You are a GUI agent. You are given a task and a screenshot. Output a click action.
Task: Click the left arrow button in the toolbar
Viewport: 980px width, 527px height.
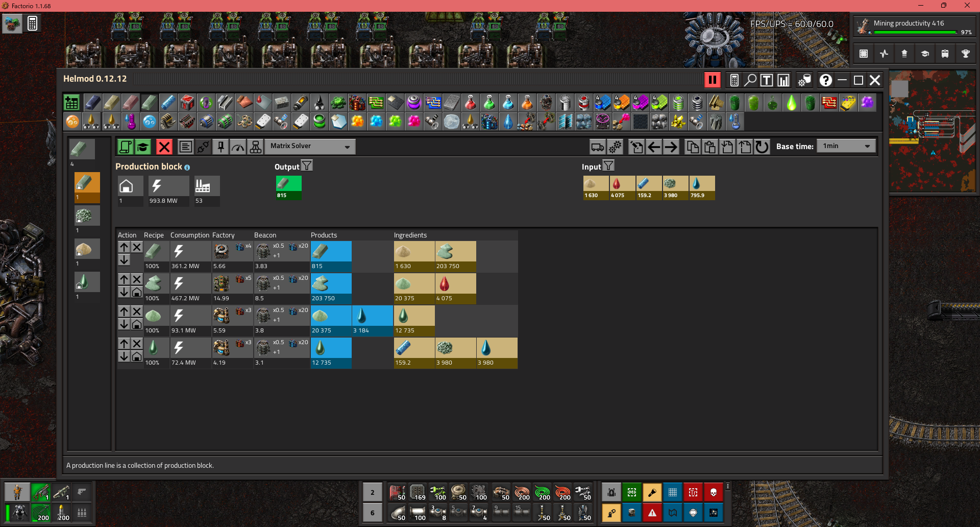pos(654,147)
